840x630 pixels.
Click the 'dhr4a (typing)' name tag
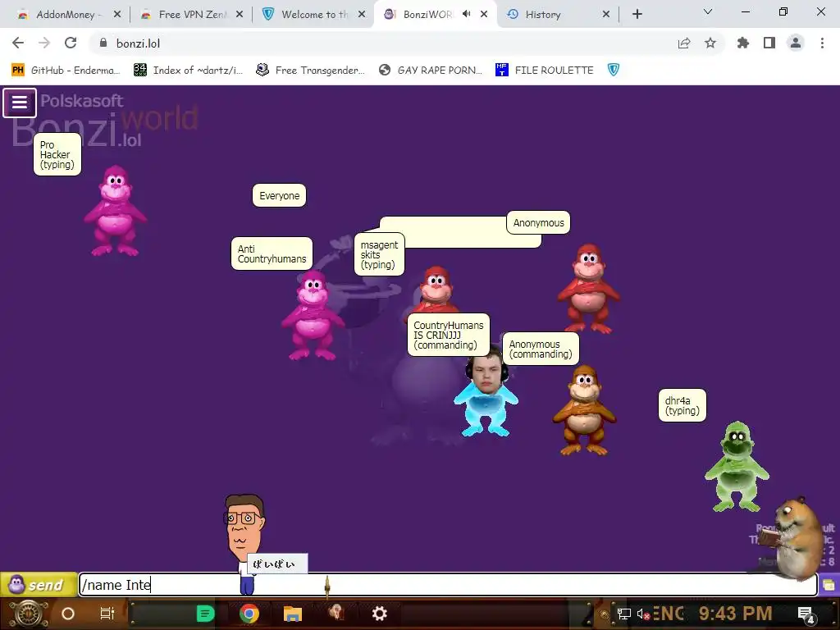[x=682, y=405]
